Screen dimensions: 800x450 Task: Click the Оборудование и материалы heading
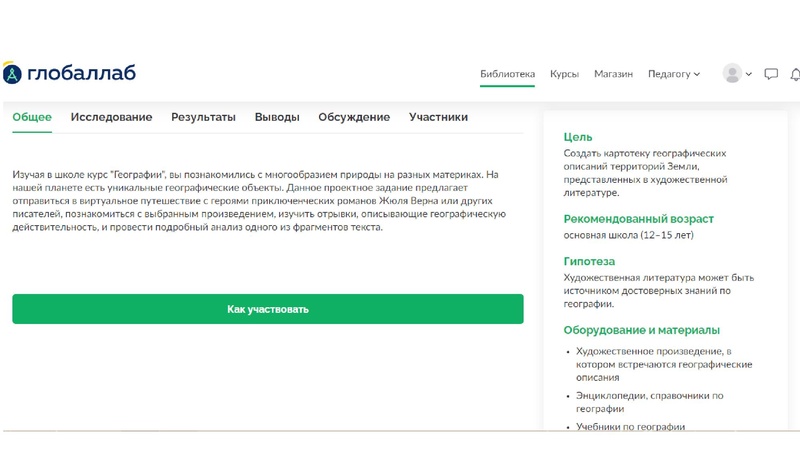click(x=641, y=330)
